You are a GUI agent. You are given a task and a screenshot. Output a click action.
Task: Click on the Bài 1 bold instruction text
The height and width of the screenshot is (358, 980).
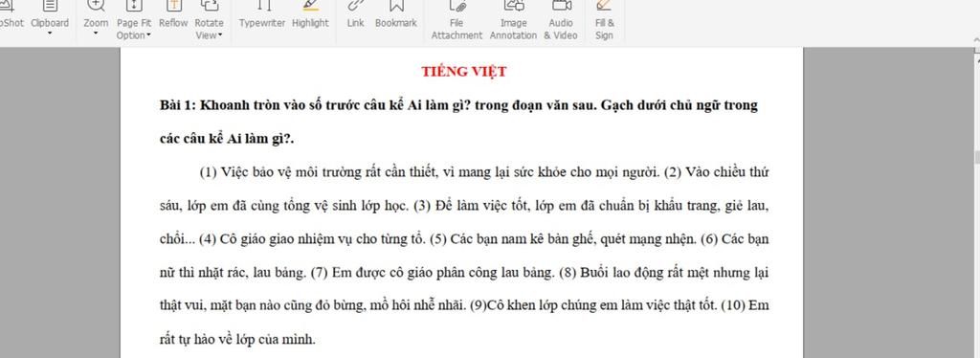[458, 122]
